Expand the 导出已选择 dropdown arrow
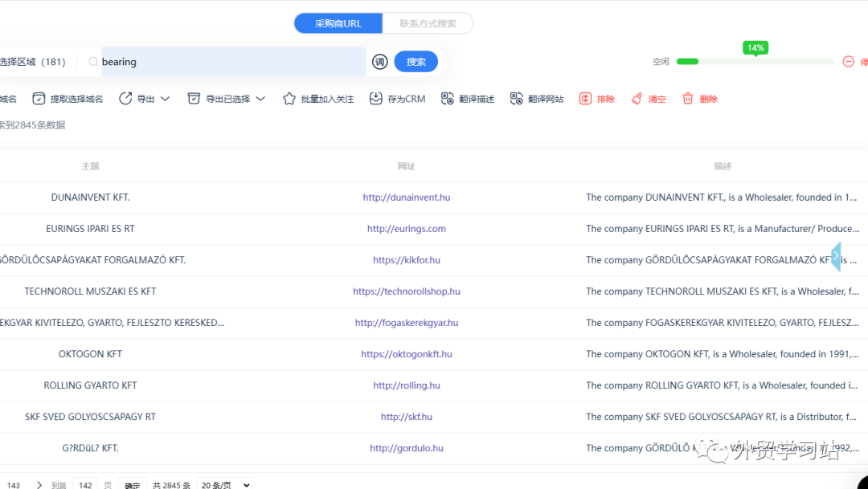 pos(260,99)
